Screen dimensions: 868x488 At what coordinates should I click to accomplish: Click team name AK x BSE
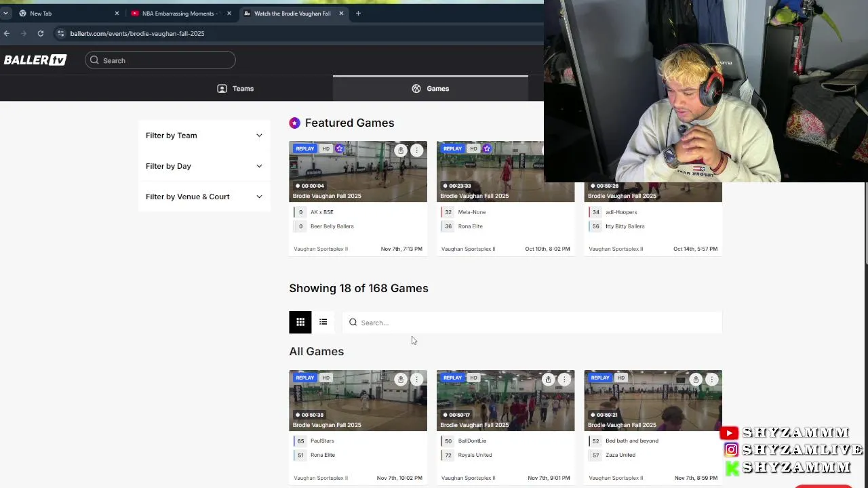(x=322, y=212)
